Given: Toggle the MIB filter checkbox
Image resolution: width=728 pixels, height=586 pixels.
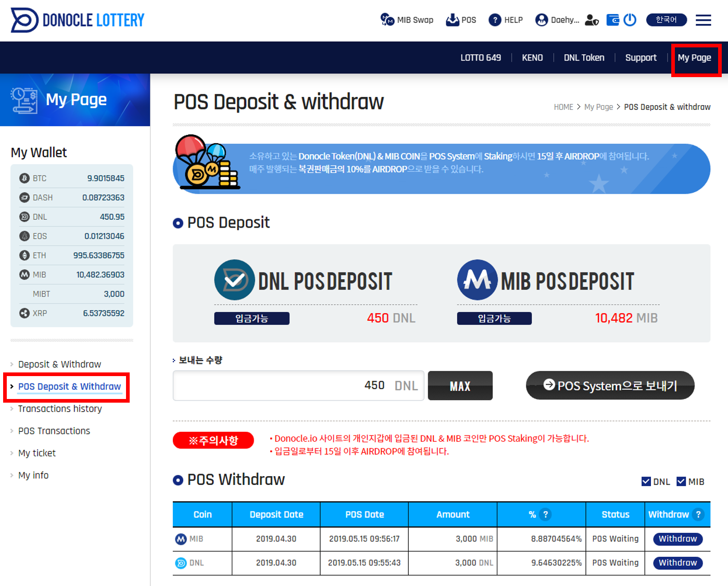Looking at the screenshot, I should [x=681, y=481].
